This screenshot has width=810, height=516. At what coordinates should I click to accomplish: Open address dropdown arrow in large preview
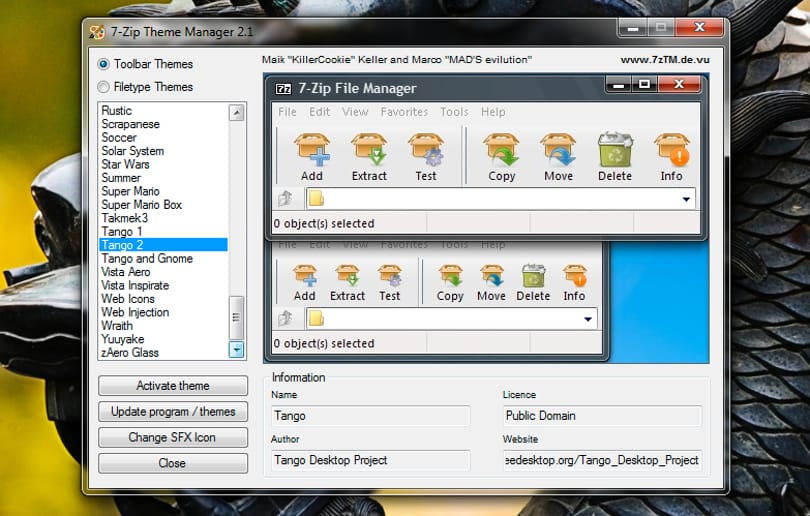tap(686, 199)
